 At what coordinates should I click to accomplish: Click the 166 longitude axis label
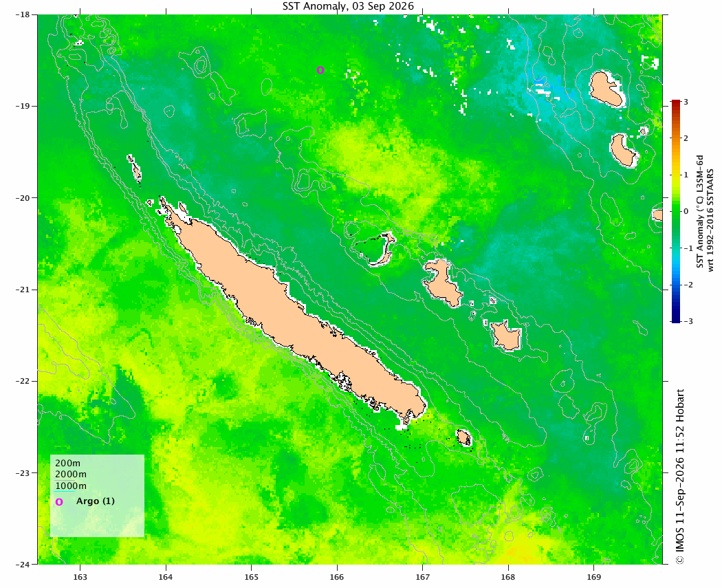pos(337,578)
